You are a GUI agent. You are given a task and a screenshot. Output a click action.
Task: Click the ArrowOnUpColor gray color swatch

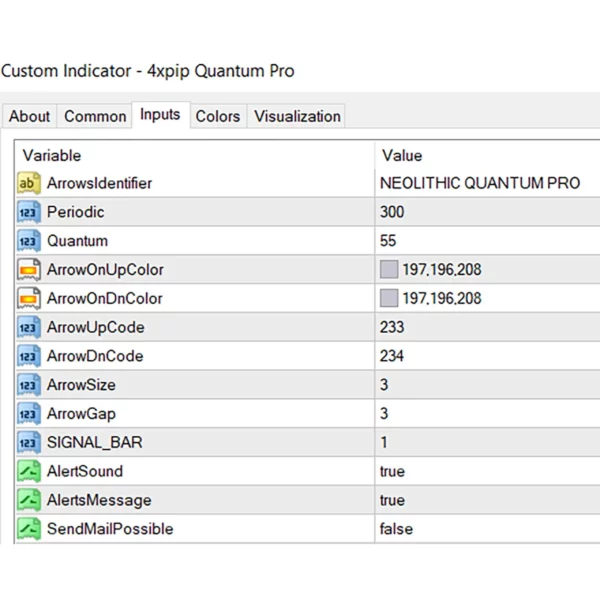click(x=389, y=270)
